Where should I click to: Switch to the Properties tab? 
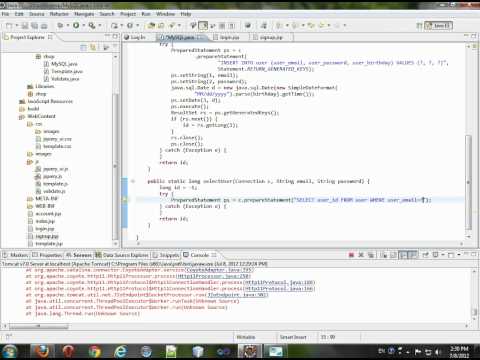point(47,255)
